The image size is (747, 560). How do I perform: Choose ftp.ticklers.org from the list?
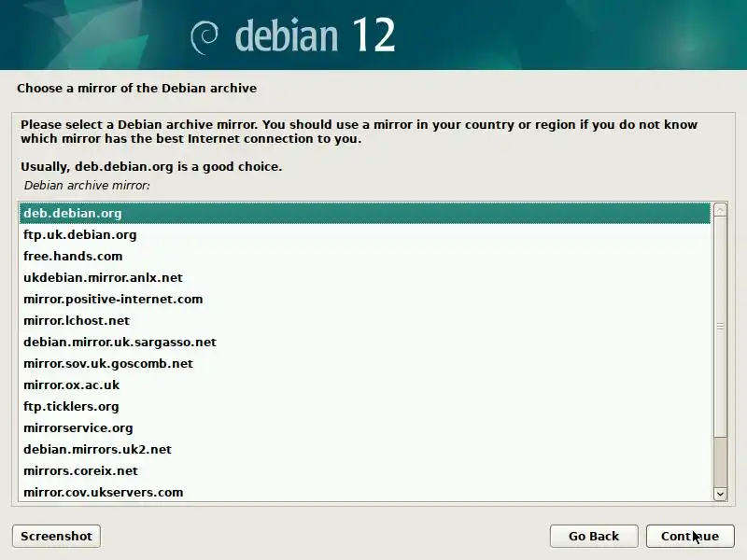[365, 406]
